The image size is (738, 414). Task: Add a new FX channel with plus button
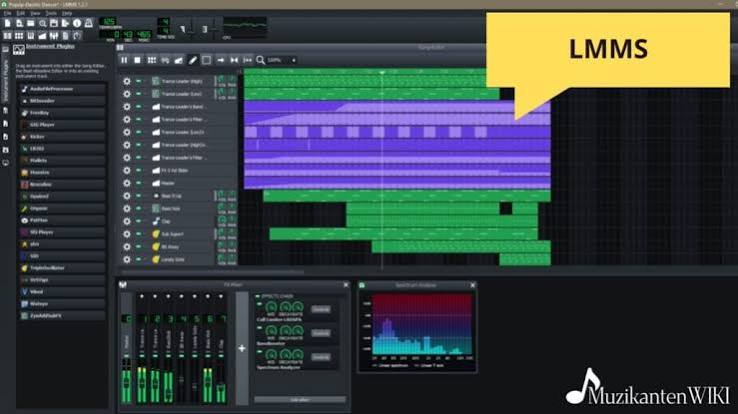click(242, 348)
